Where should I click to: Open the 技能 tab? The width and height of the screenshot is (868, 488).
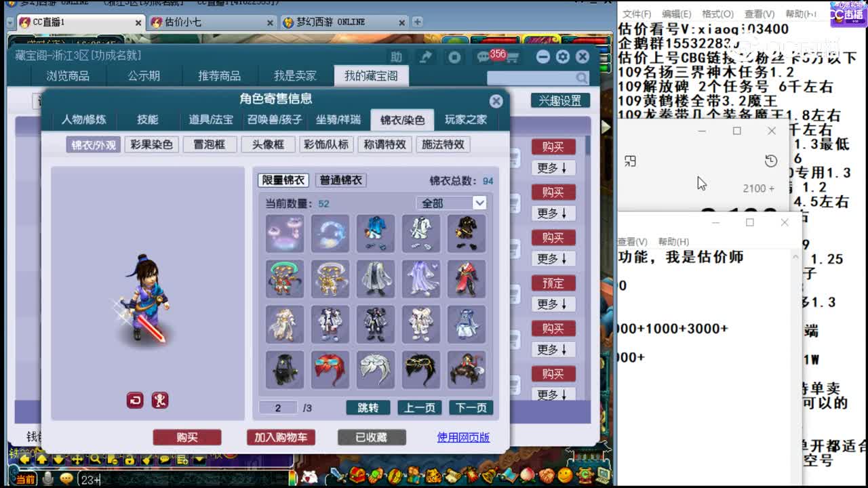[x=147, y=120]
